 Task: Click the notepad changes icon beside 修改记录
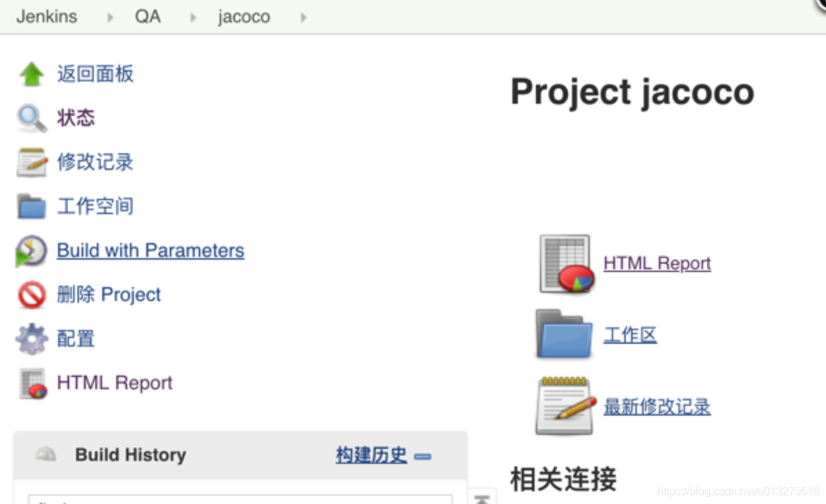pyautogui.click(x=32, y=162)
